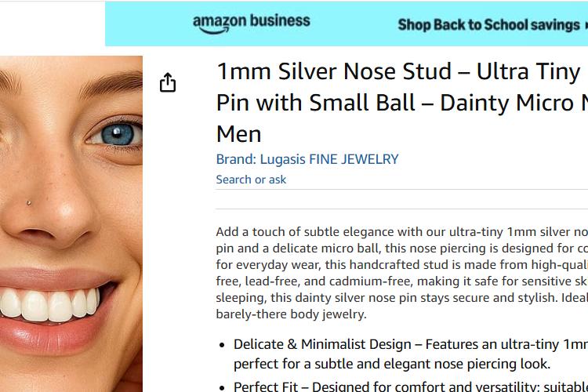Click the title line starting Pin with Small Ball
Image resolution: width=588 pixels, height=392 pixels.
[402, 103]
